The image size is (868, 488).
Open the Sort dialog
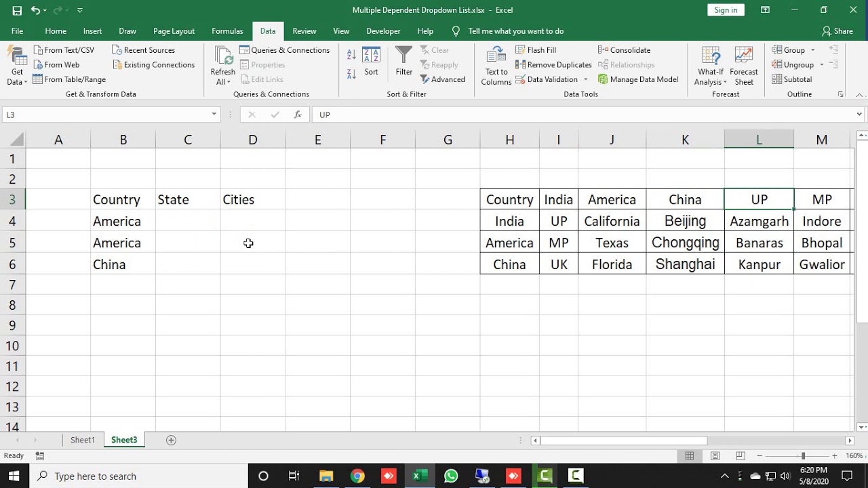[371, 62]
